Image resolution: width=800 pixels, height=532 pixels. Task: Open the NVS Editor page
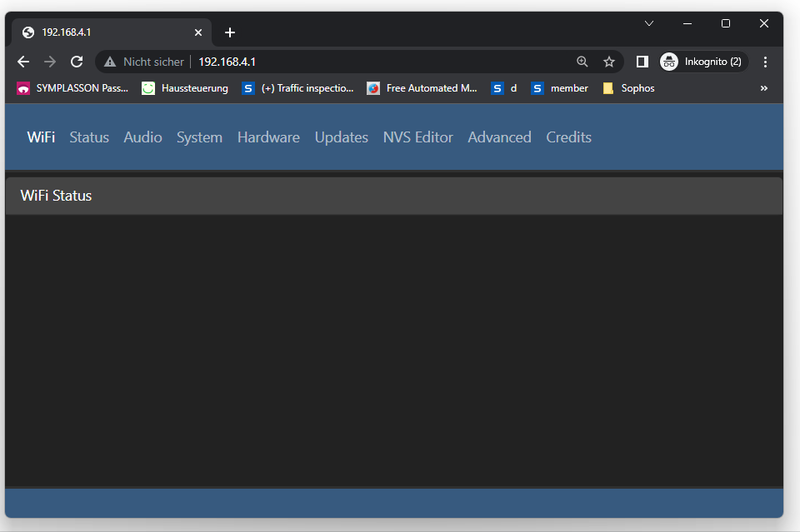click(417, 137)
